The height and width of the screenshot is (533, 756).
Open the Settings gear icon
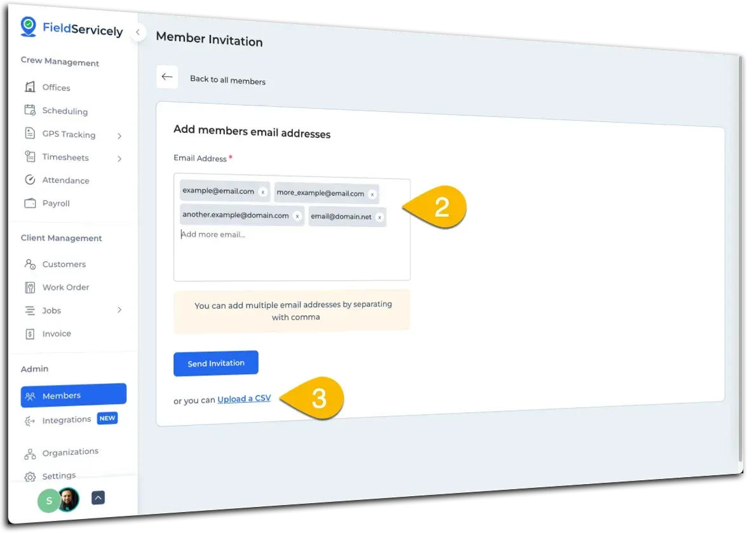coord(30,476)
